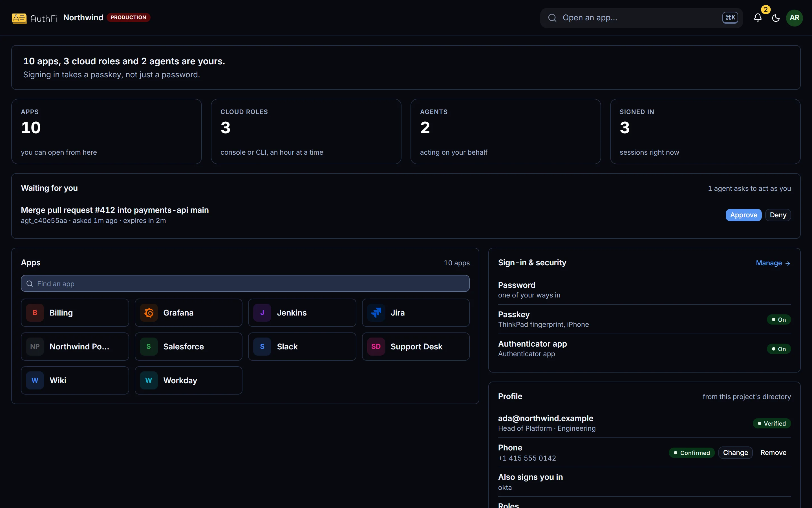Screen dimensions: 812x508
Task: Open the Billing app icon
Action: pyautogui.click(x=35, y=313)
